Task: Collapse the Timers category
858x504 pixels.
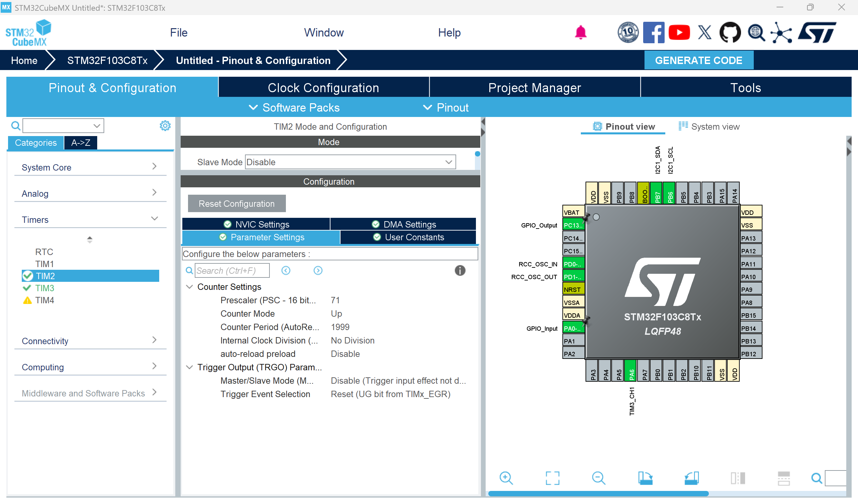Action: coord(90,219)
